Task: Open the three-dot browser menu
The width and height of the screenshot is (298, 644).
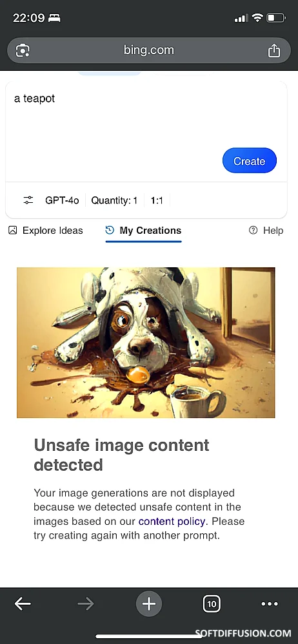Action: tap(270, 604)
